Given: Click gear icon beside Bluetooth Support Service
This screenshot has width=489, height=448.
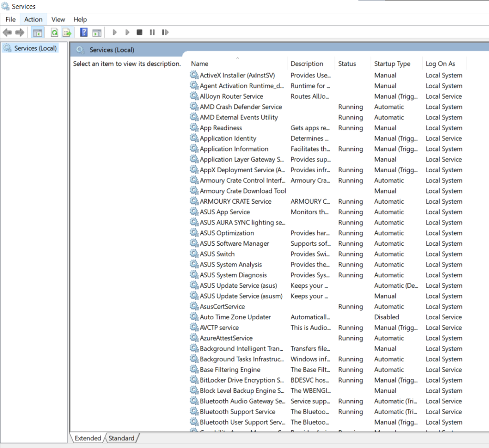Looking at the screenshot, I should (194, 412).
